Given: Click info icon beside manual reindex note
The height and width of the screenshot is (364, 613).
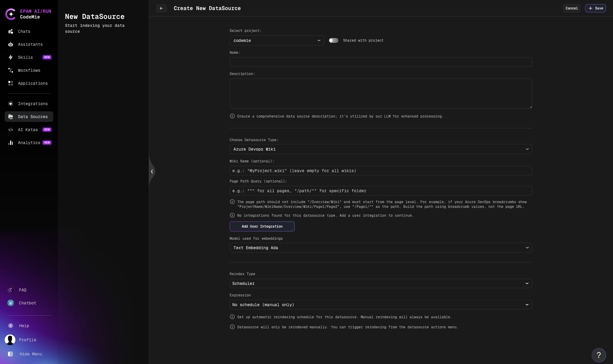Looking at the screenshot, I should (232, 327).
